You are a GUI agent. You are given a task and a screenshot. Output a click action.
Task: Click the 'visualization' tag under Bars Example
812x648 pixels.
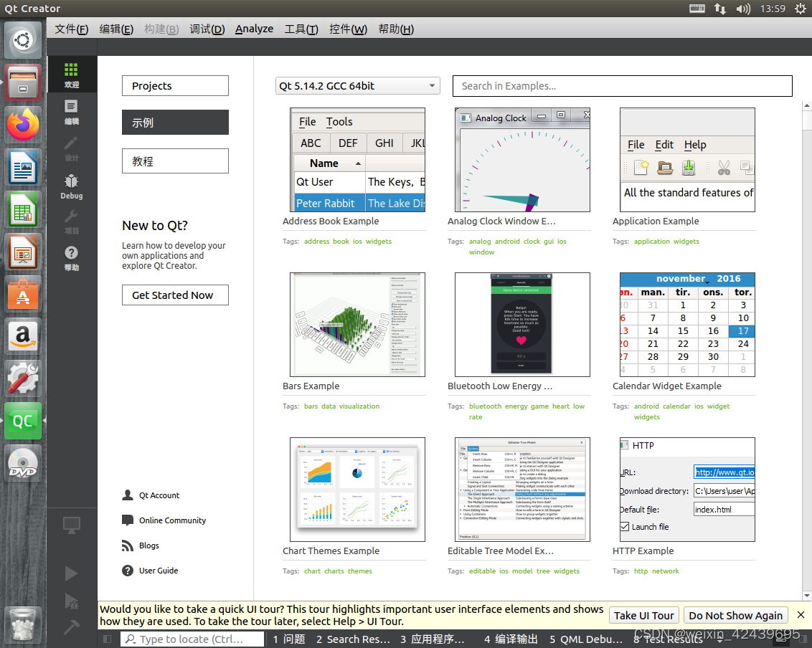pos(359,406)
